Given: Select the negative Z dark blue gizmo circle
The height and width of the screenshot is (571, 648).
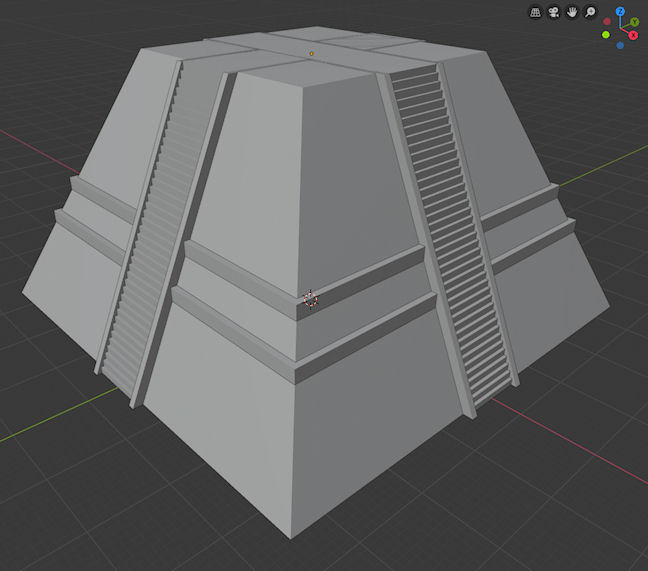Looking at the screenshot, I should [620, 45].
